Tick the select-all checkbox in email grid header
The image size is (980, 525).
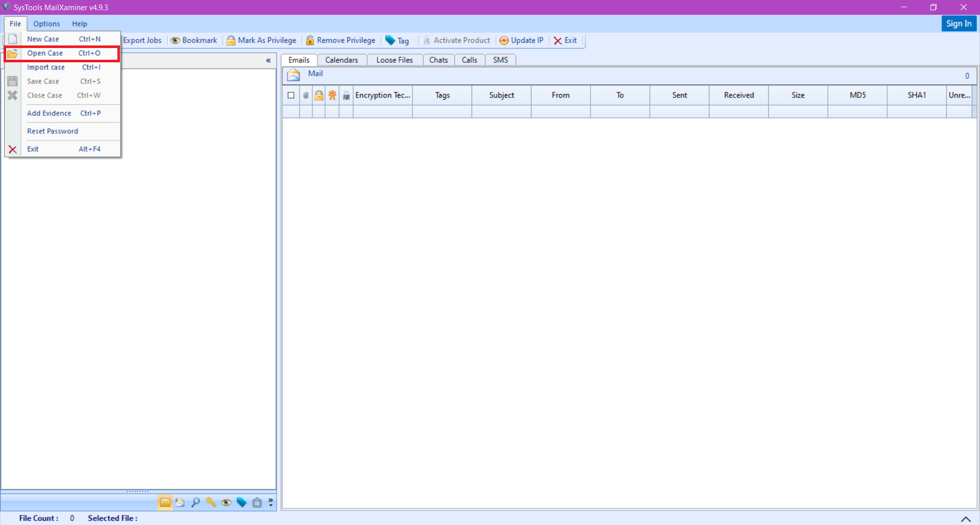(291, 95)
